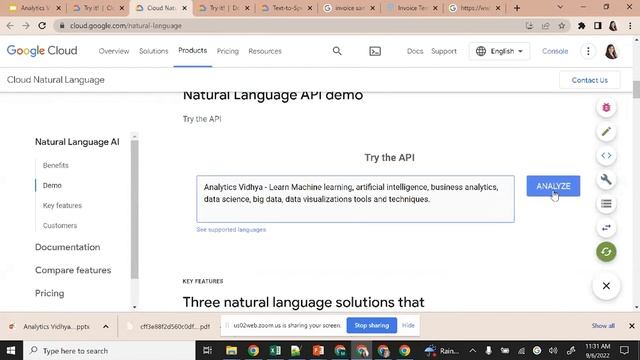This screenshot has width=640, height=360.
Task: Open the browser tab search chevron
Action: (x=560, y=7)
